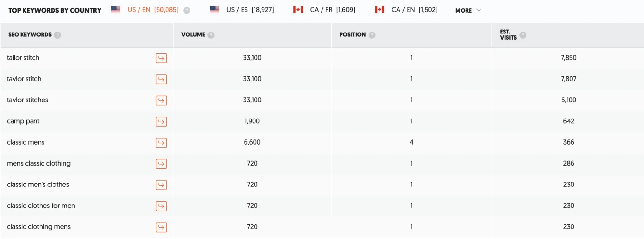
Task: Click the US flag of US / EN
Action: [116, 10]
